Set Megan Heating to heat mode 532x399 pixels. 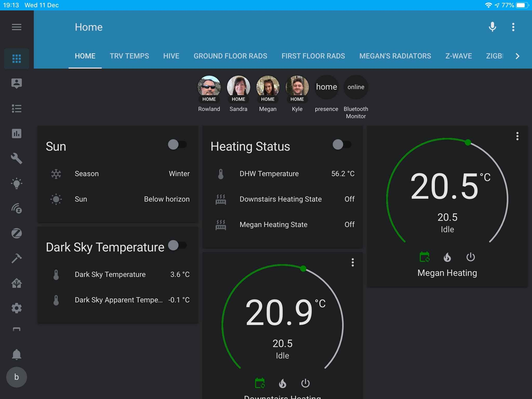447,257
